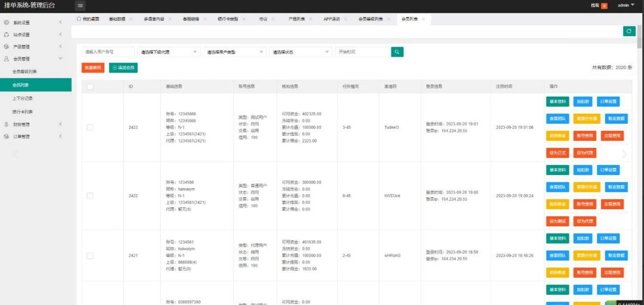Click the 财务管理 dollar icon in sidebar

click(x=6, y=124)
